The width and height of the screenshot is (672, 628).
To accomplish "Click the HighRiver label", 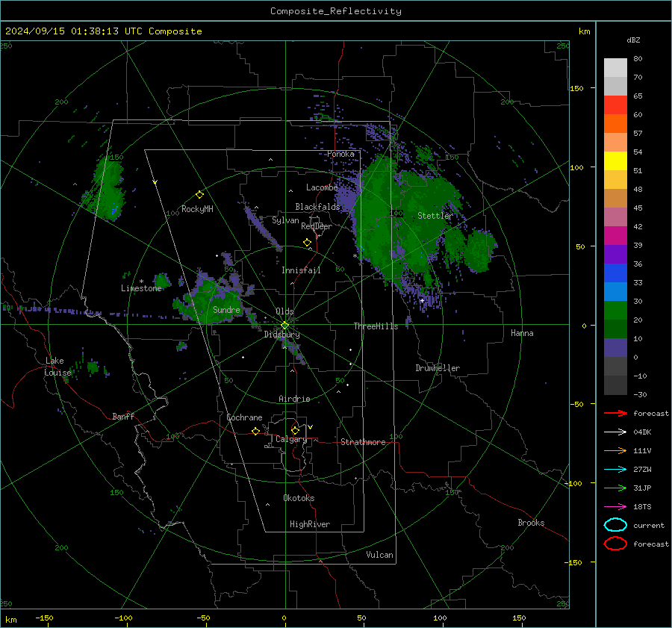I will coord(310,524).
